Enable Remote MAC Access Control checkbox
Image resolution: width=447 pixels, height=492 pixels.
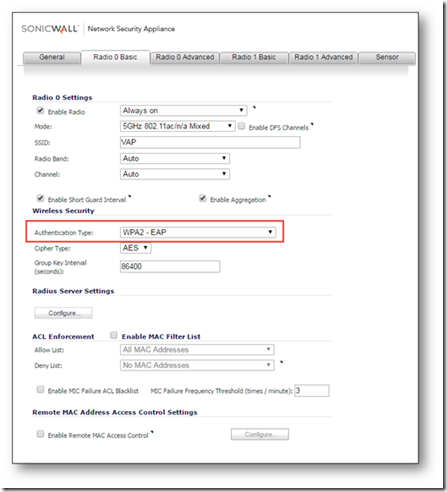pyautogui.click(x=40, y=434)
